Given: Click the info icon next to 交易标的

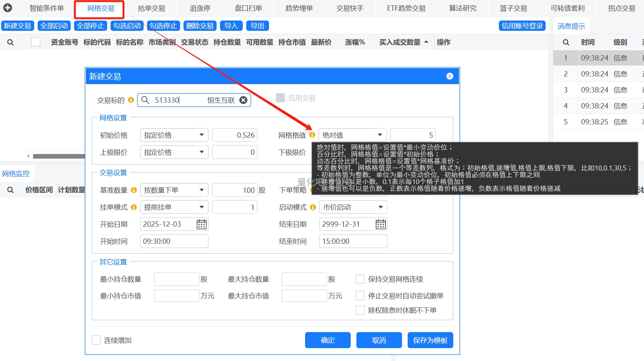Looking at the screenshot, I should pos(131,100).
